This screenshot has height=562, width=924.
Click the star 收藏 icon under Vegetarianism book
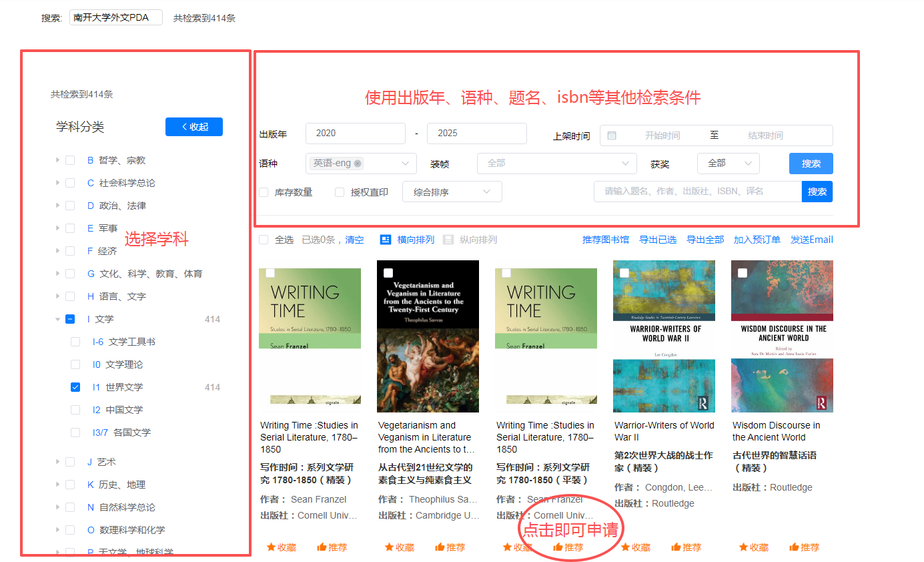[389, 547]
